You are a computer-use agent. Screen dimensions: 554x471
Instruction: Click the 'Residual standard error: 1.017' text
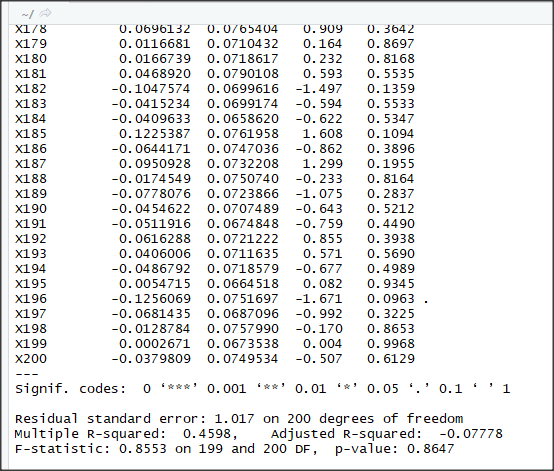[134, 419]
